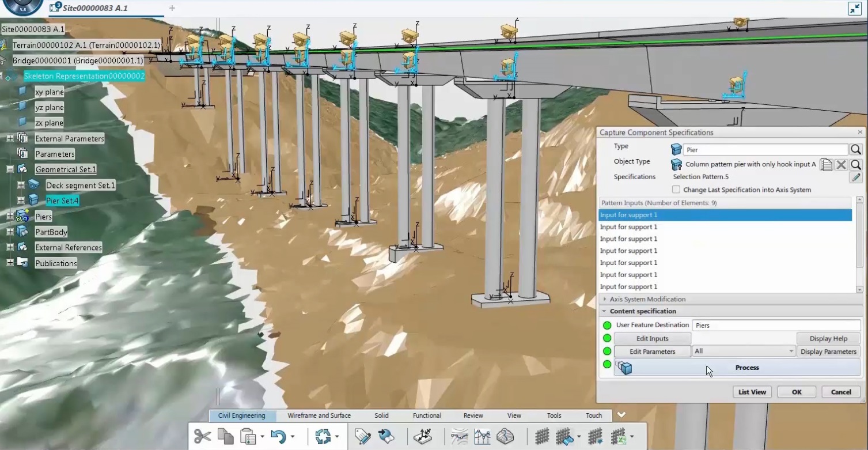Click the Display Help button

tap(828, 339)
